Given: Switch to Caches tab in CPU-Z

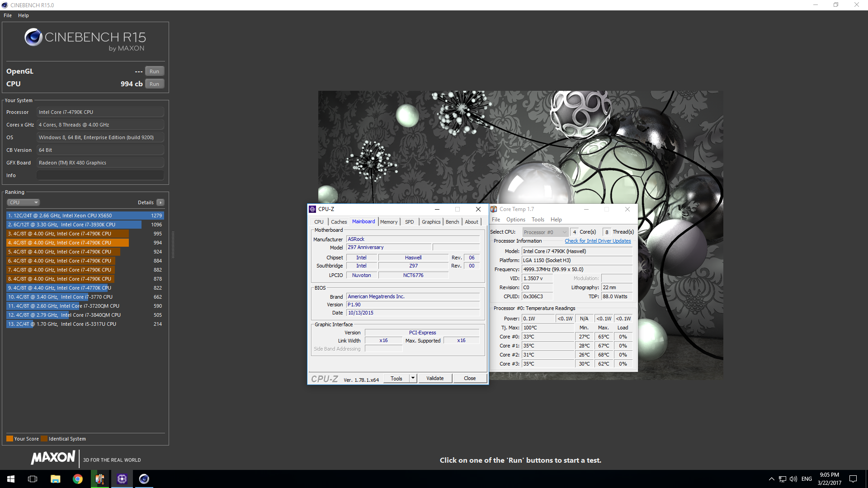Looking at the screenshot, I should coord(339,222).
